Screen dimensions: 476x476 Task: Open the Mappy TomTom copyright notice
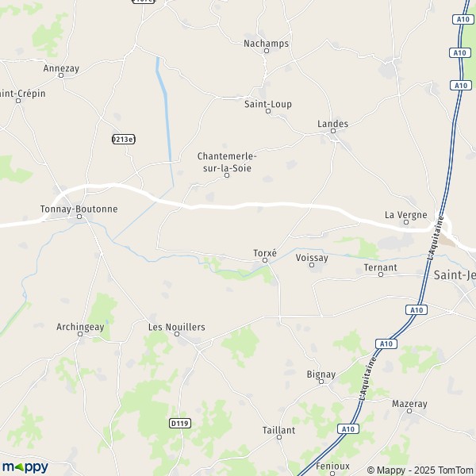point(420,470)
